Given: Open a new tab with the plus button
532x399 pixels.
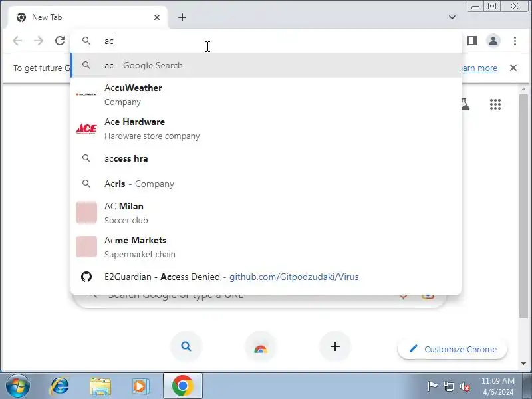Looking at the screenshot, I should [x=182, y=17].
